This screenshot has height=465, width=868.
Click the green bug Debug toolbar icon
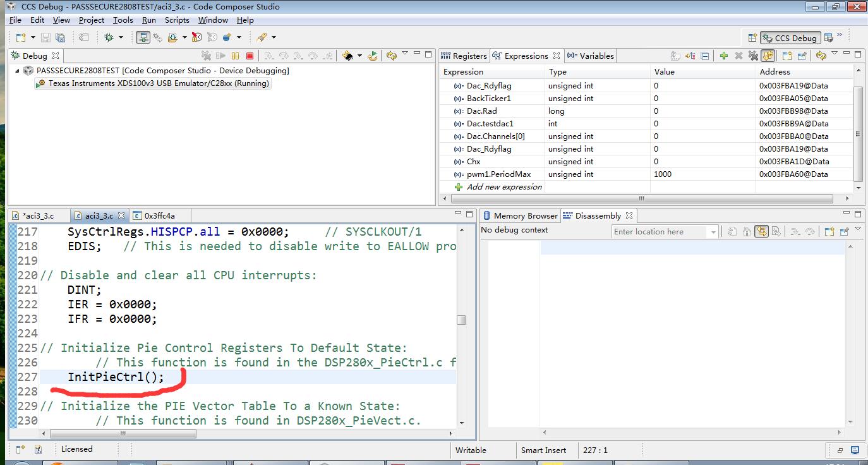click(x=109, y=38)
